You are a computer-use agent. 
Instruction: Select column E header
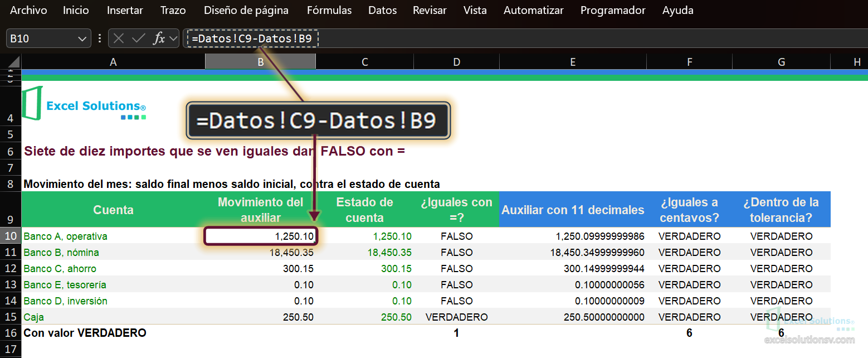(x=573, y=62)
